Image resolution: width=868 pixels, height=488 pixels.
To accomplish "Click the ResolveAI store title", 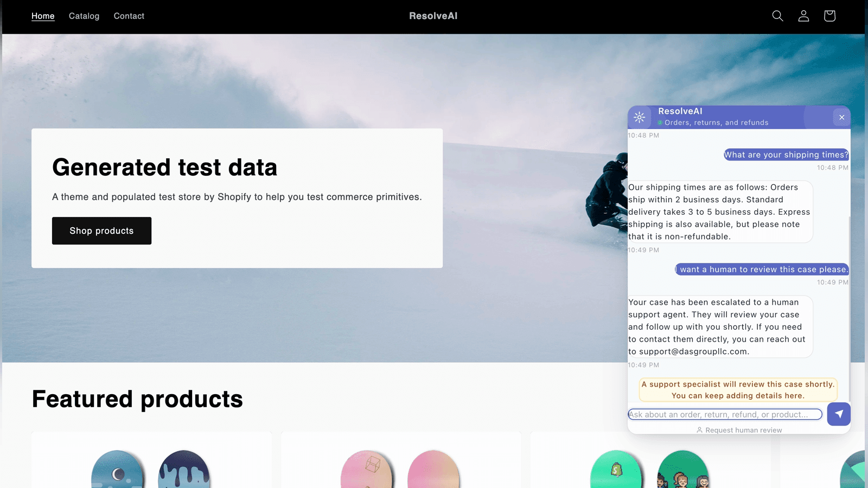I will [x=433, y=16].
